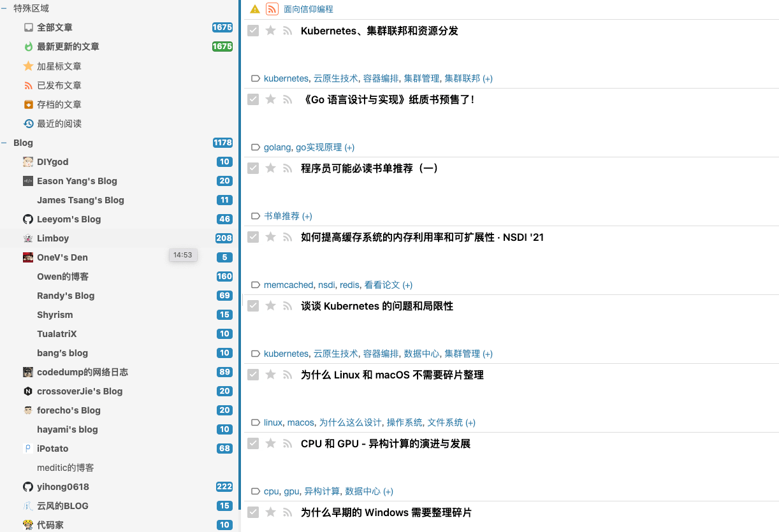
Task: Click publish icon for 早期的 Windows 需要整理碎片 article
Action: point(288,512)
